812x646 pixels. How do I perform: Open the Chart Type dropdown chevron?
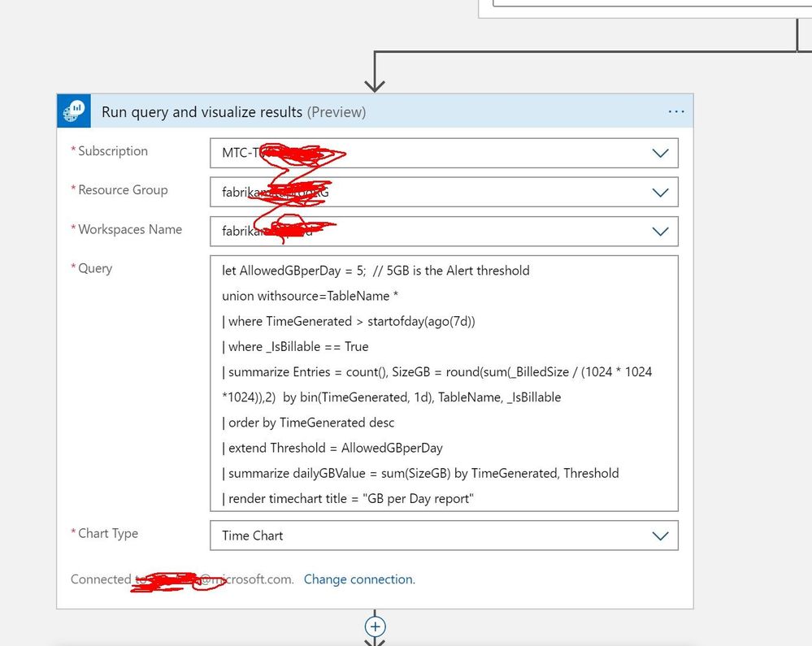click(x=660, y=535)
